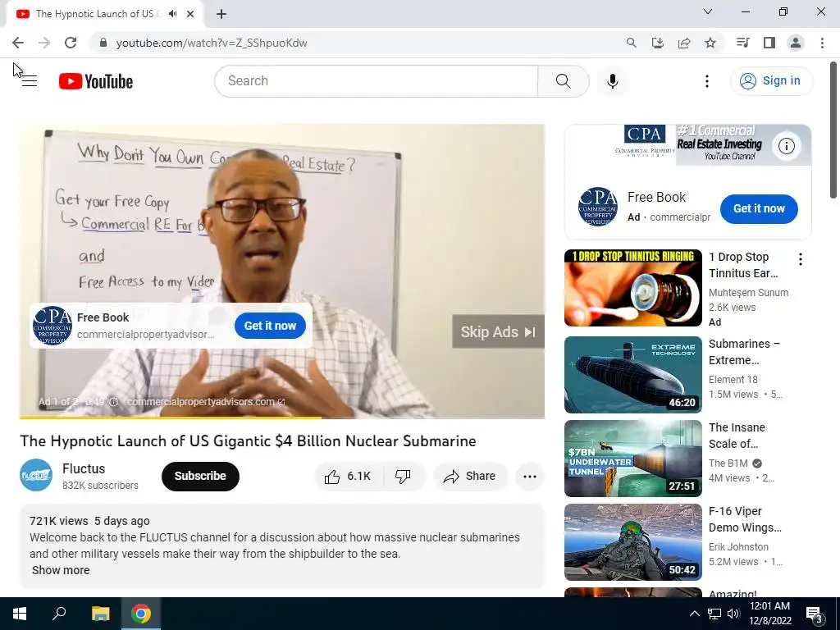Open a new browser tab
This screenshot has height=630, width=840.
[x=221, y=14]
